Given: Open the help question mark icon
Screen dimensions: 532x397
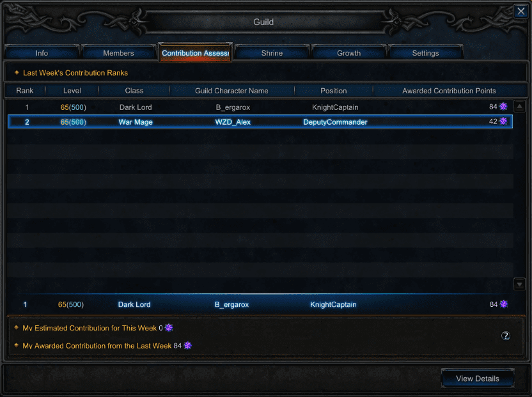Looking at the screenshot, I should pos(506,336).
